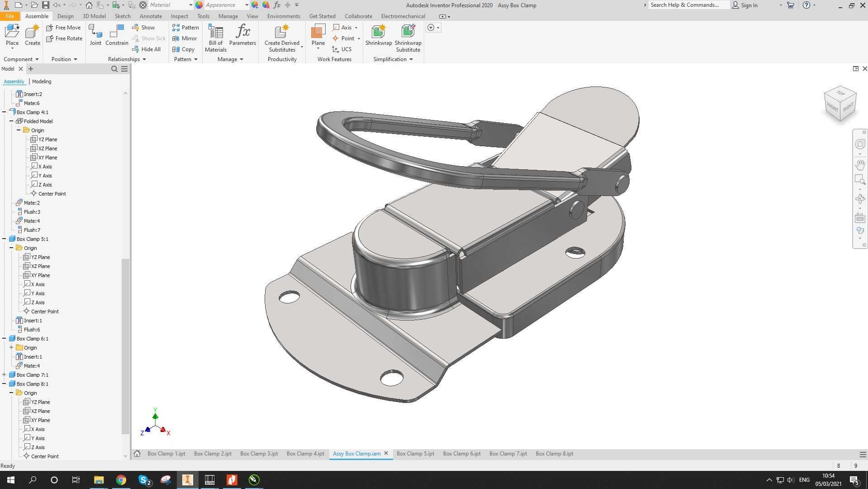Viewport: 868px width, 489px height.
Task: Click the model browser vertical scrollbar
Action: click(x=125, y=346)
